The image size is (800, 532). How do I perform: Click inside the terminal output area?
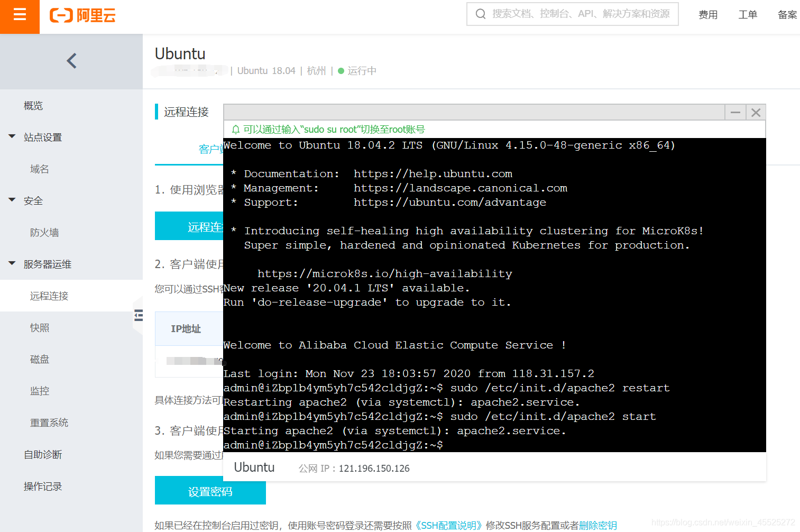click(x=494, y=295)
